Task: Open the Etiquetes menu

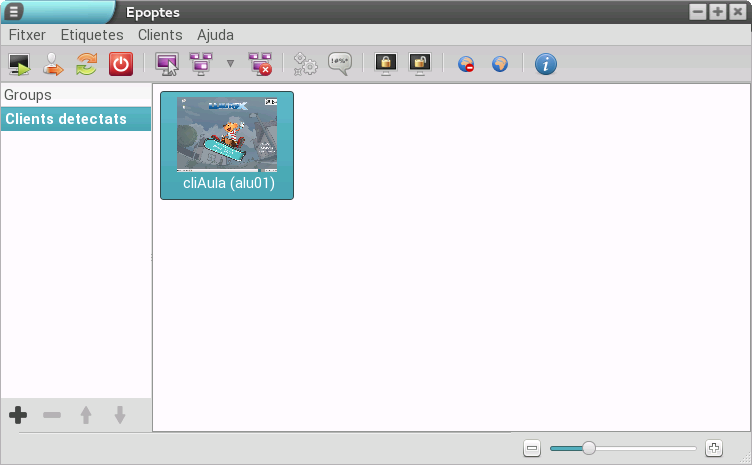Action: [x=92, y=34]
